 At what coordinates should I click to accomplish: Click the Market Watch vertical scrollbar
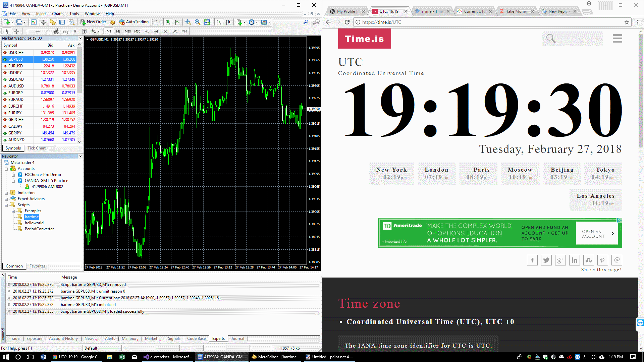click(x=79, y=70)
